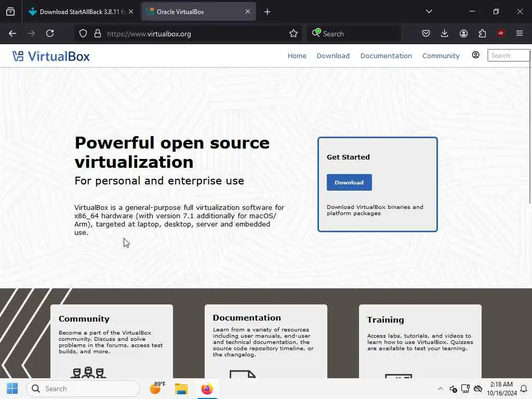
Task: Bookmark this page with the star
Action: 294,34
